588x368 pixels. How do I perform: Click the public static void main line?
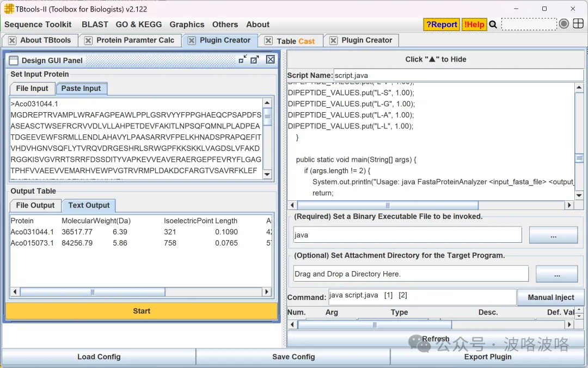(356, 160)
